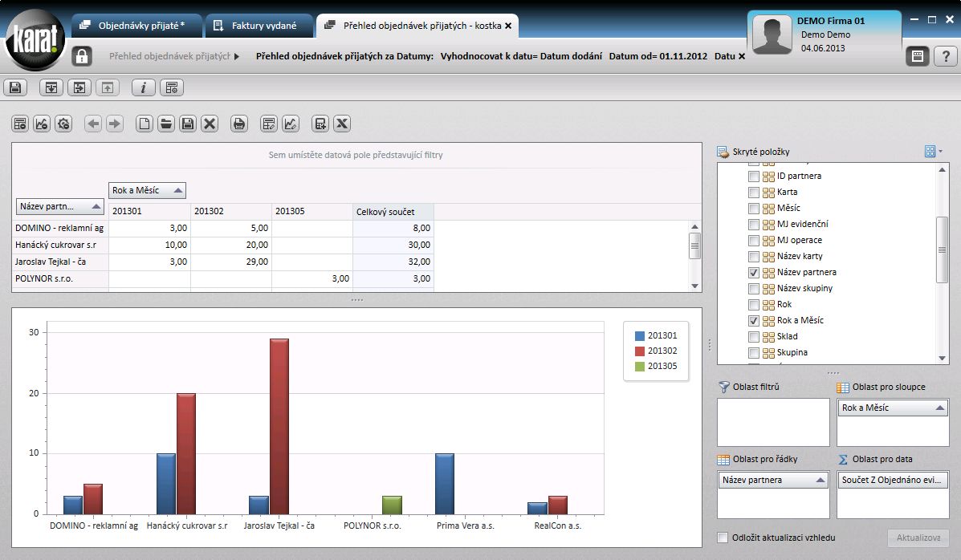Viewport: 961px width, 560px height.
Task: Toggle the Měsíc field checkbox
Action: coord(754,209)
